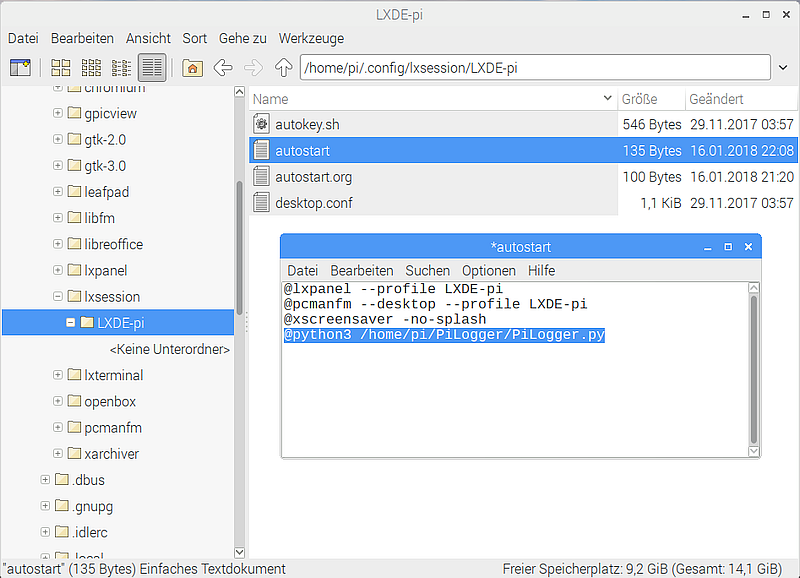Image resolution: width=800 pixels, height=578 pixels.
Task: Select the detailed list view button
Action: (x=152, y=68)
